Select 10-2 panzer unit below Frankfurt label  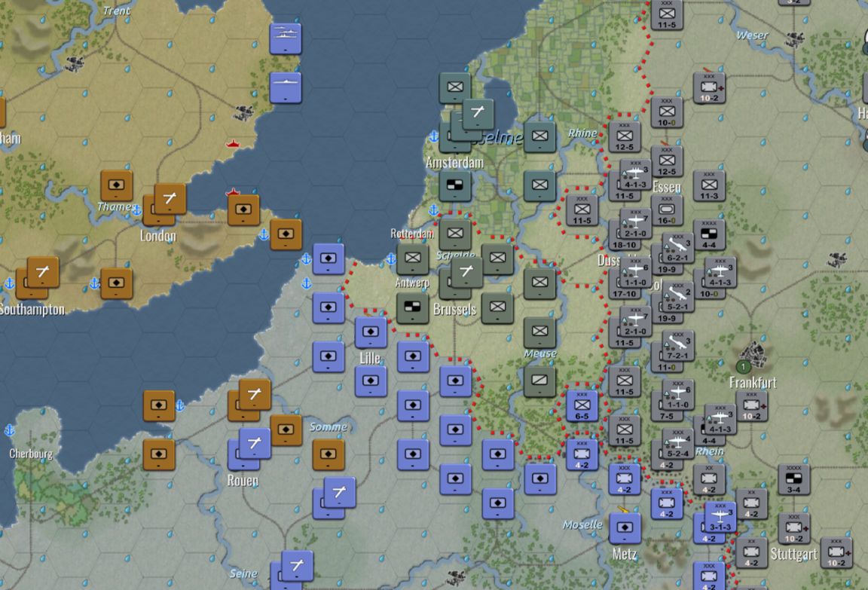(751, 406)
